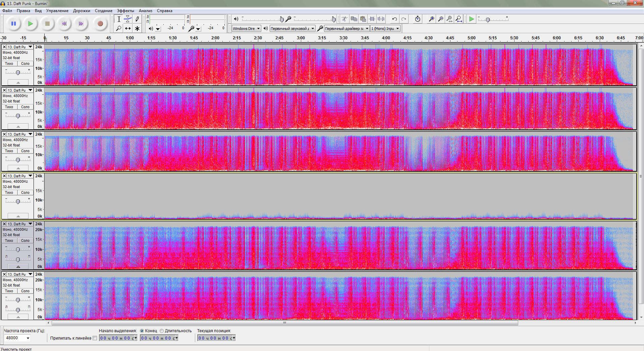The height and width of the screenshot is (351, 644).
Task: Pause playback with the Pause button
Action: tap(14, 24)
